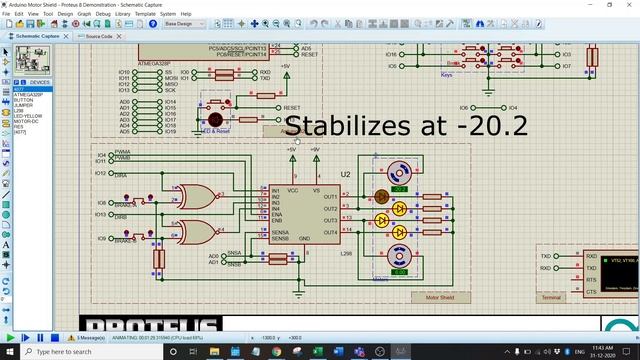Step the simulation forward one frame
This screenshot has height=360, width=640.
(x=25, y=338)
